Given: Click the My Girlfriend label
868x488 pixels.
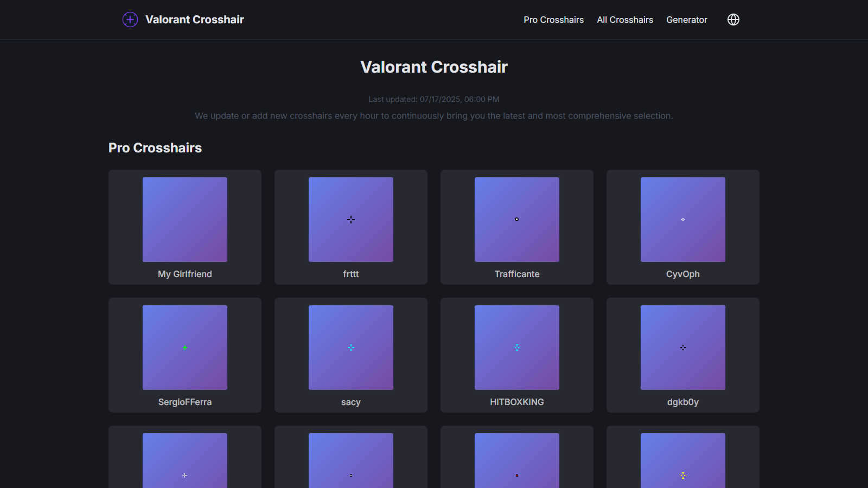Looking at the screenshot, I should tap(185, 274).
